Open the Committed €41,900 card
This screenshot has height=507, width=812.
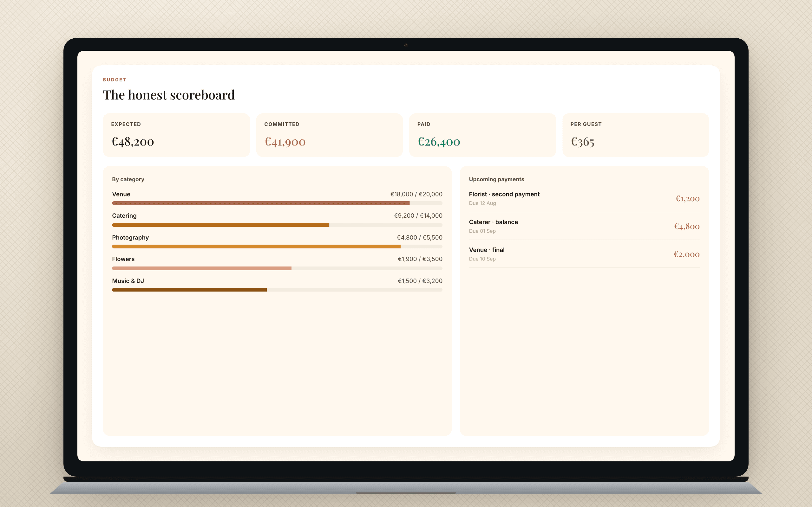tap(329, 135)
